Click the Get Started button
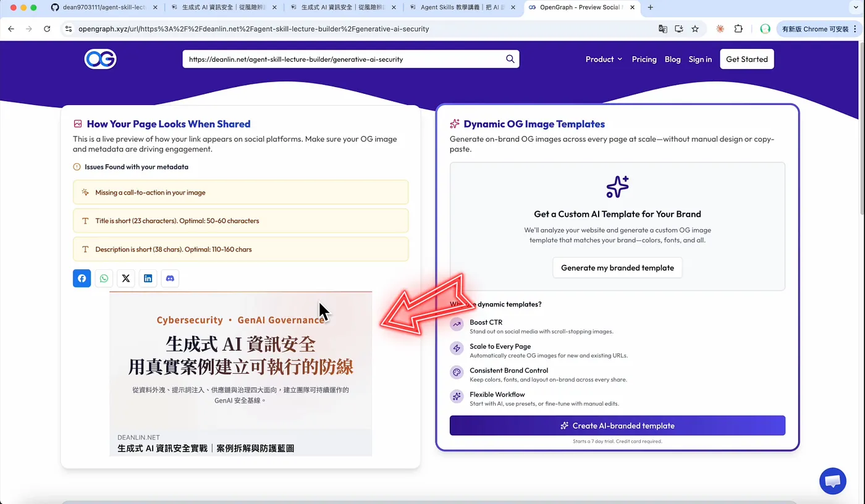 pos(747,59)
